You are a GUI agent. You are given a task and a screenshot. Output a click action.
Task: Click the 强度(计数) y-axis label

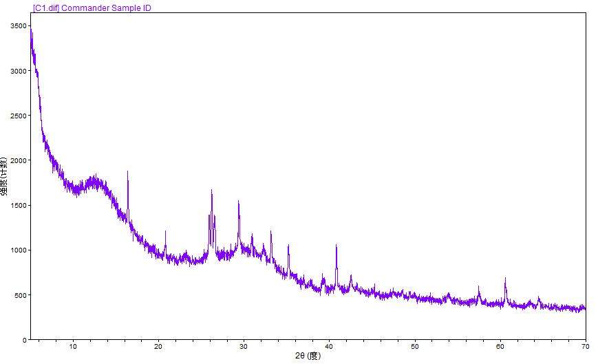coord(6,177)
